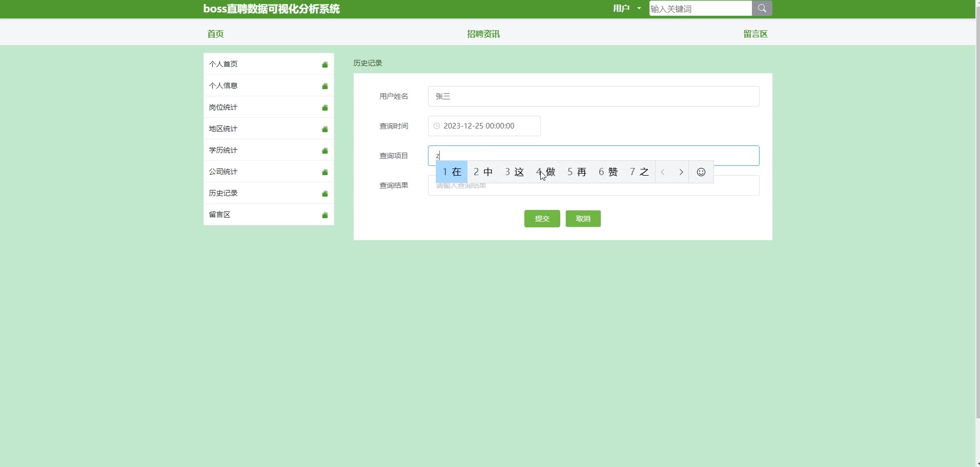Screen dimensions: 980x467
Task: Submit the form with 提交 button
Action: coord(542,219)
